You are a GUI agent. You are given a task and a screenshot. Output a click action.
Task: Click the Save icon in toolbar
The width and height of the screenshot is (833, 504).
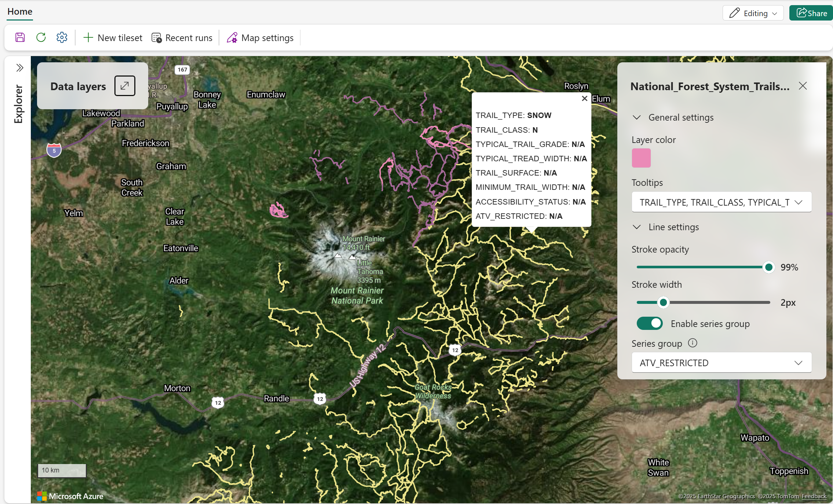[20, 37]
